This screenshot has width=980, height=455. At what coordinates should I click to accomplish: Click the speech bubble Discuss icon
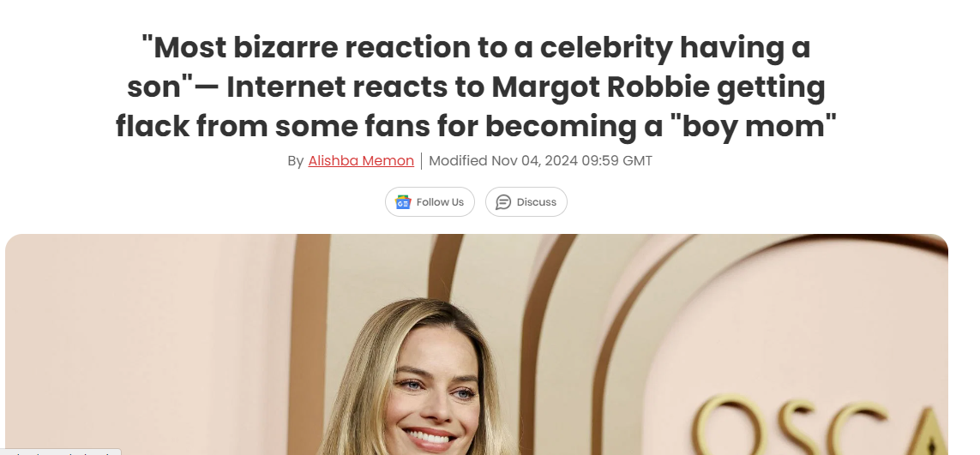point(503,202)
